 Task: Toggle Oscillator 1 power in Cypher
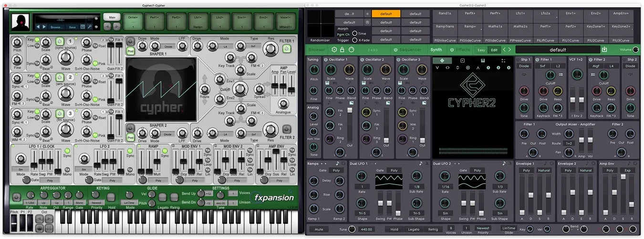coord(60,41)
